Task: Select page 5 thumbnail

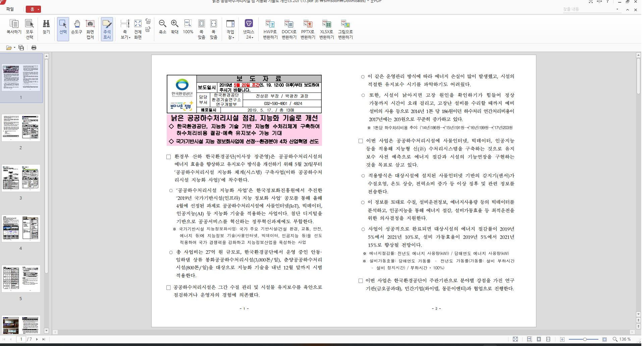Action: 21,279
